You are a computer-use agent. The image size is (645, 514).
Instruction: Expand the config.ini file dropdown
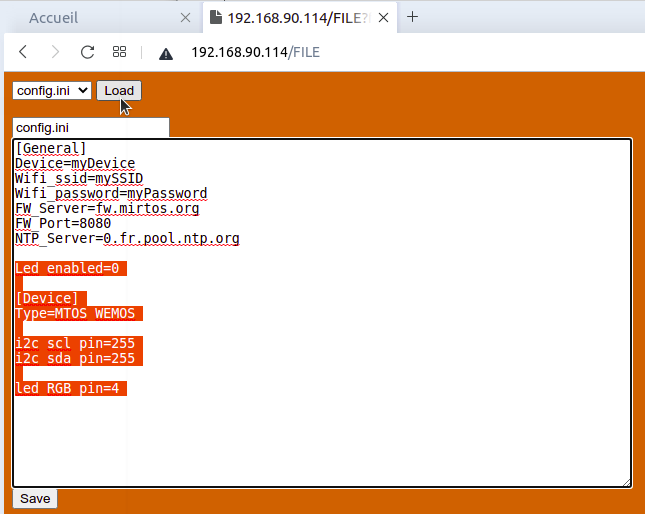(52, 90)
